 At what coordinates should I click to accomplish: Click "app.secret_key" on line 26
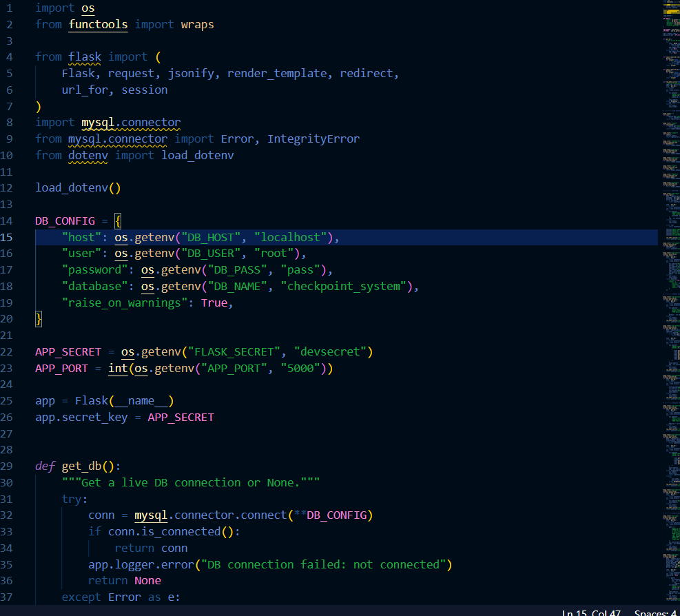point(81,418)
